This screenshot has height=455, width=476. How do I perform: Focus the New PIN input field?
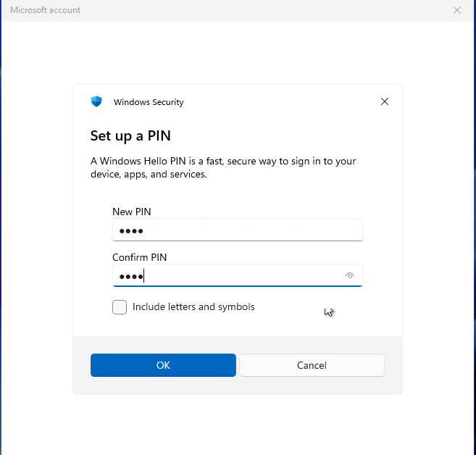(238, 230)
